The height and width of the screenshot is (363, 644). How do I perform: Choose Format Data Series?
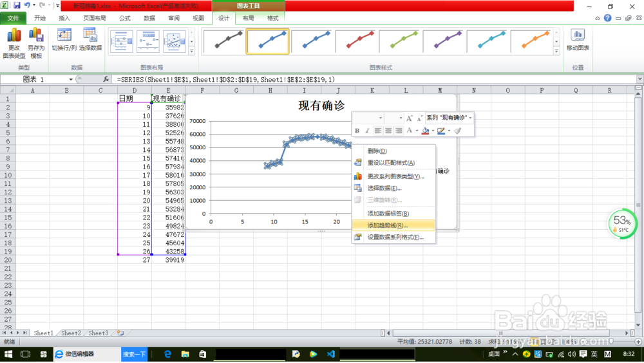pos(393,237)
